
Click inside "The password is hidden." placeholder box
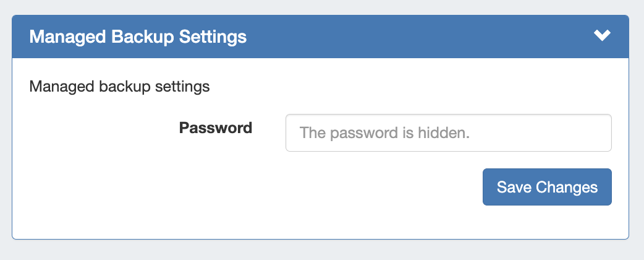(x=448, y=132)
